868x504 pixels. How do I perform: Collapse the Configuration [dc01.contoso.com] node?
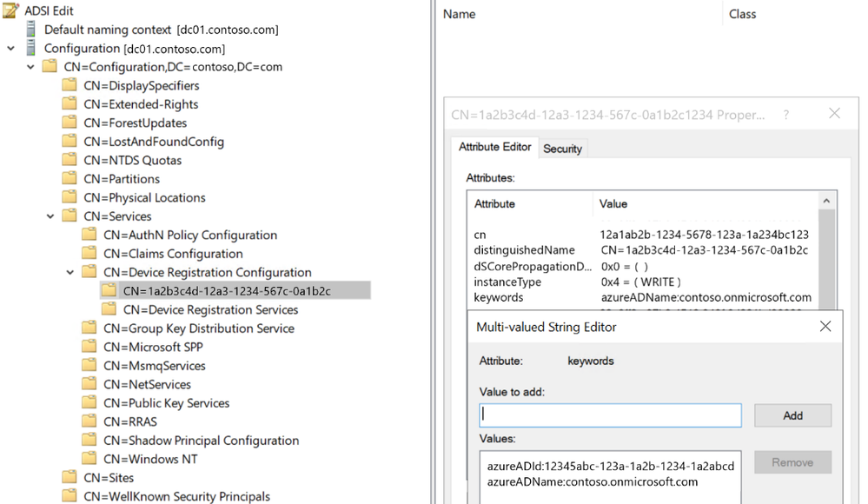11,49
